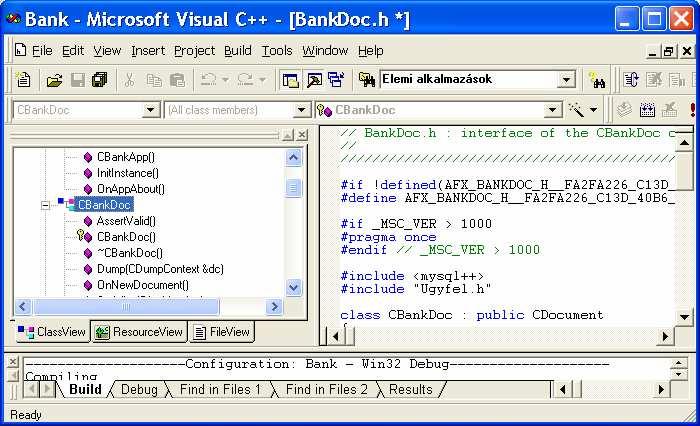Image resolution: width=700 pixels, height=426 pixels.
Task: Switch to the FileView tab
Action: click(222, 332)
